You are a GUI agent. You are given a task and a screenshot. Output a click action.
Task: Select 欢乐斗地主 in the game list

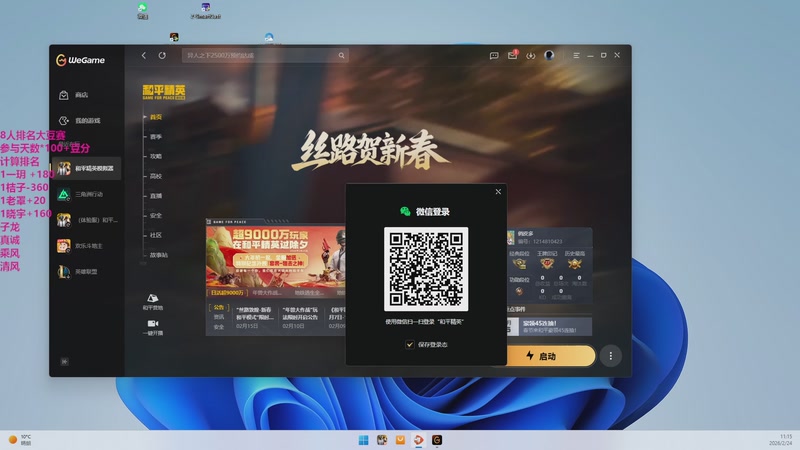[x=86, y=246]
